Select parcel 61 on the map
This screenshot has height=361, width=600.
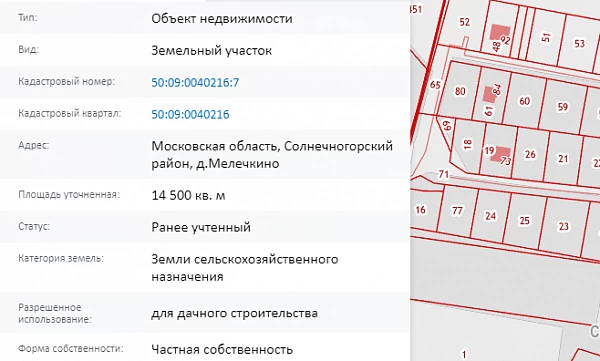(489, 111)
